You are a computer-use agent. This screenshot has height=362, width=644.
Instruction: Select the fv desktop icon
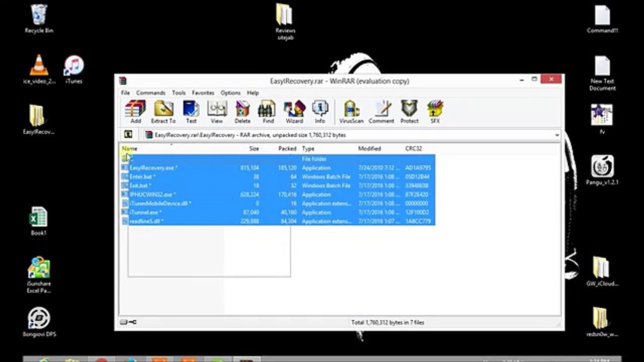[x=602, y=119]
